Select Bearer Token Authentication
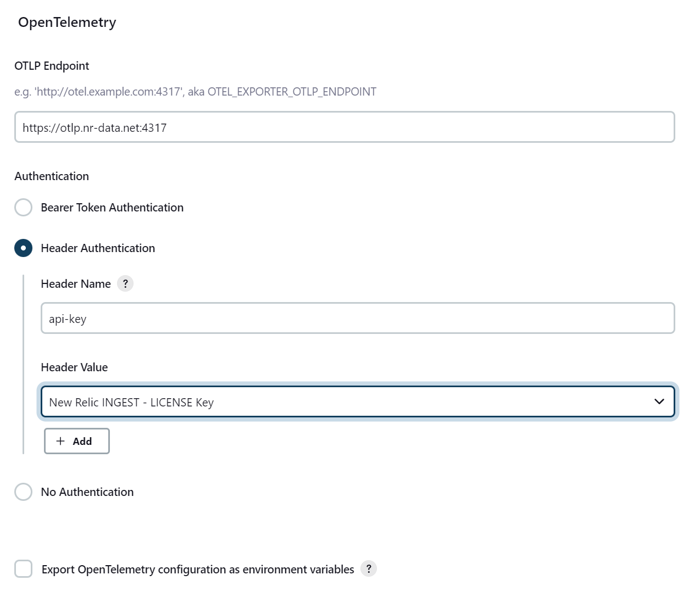Image resolution: width=700 pixels, height=597 pixels. (23, 207)
